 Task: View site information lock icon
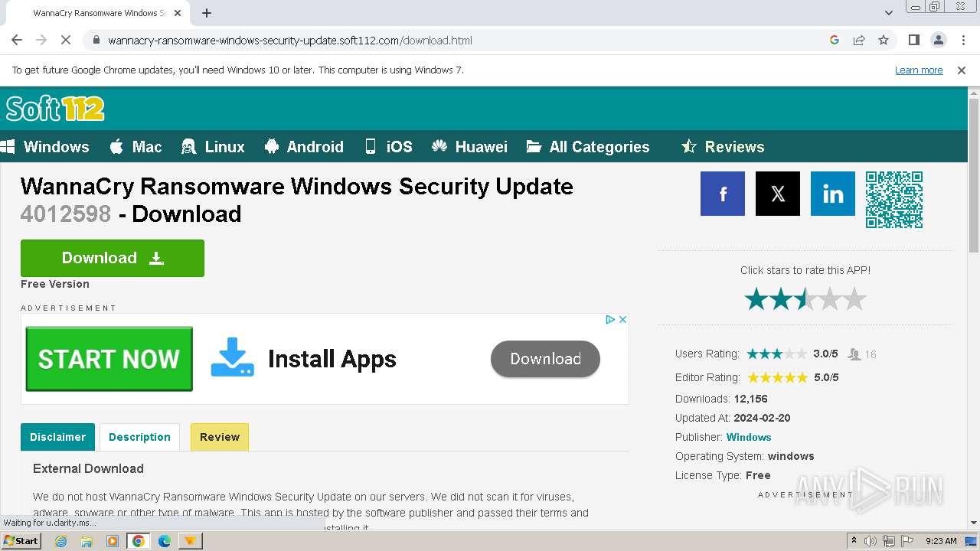pyautogui.click(x=96, y=40)
